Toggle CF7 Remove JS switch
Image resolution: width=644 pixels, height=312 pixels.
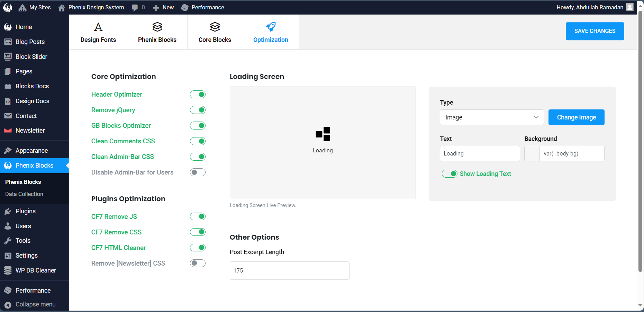(x=198, y=216)
